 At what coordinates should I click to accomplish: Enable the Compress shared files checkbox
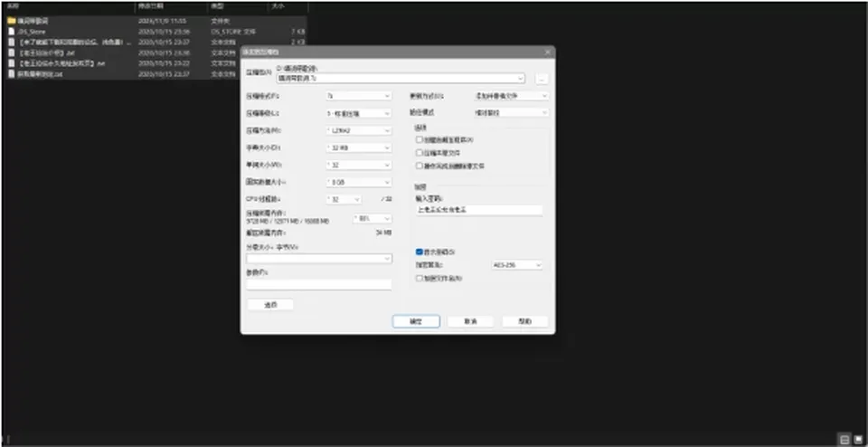tap(420, 153)
